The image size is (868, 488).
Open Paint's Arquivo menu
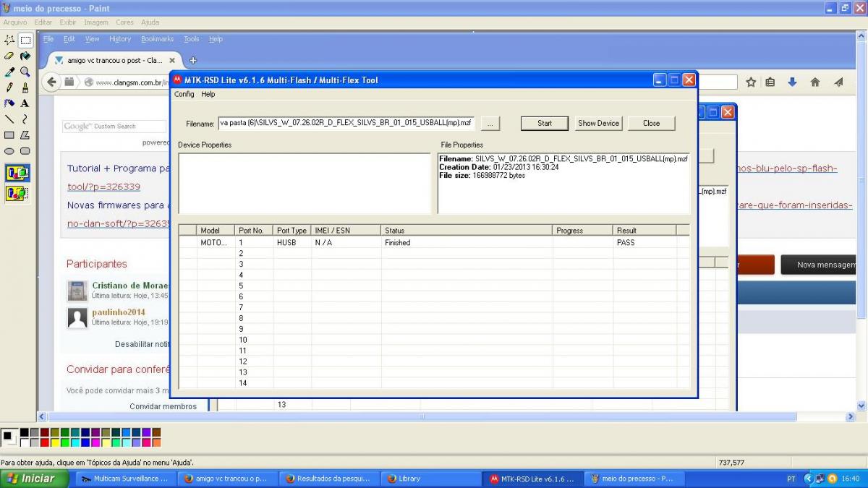[x=15, y=22]
